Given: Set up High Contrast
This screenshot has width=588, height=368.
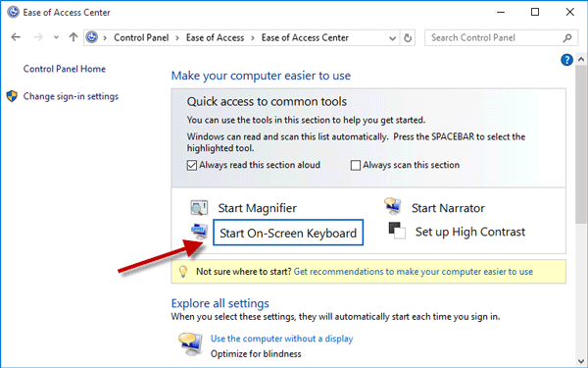Looking at the screenshot, I should (x=470, y=232).
